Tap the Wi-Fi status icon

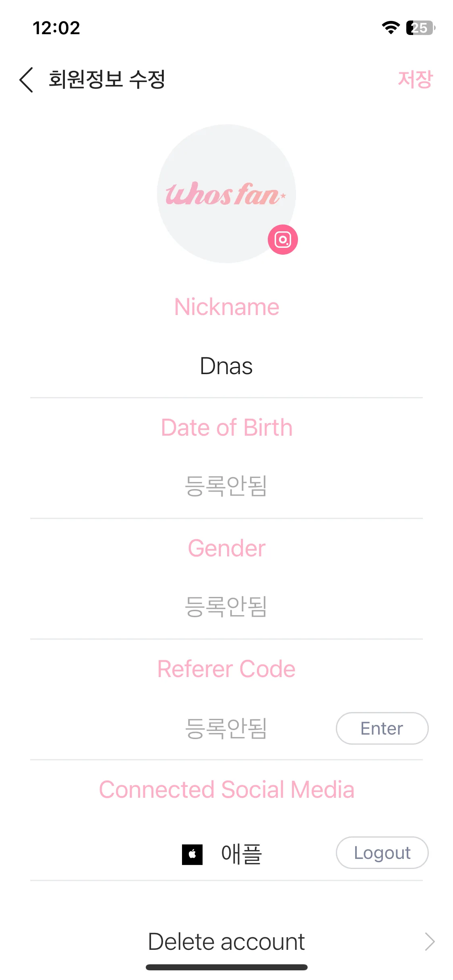tap(391, 28)
